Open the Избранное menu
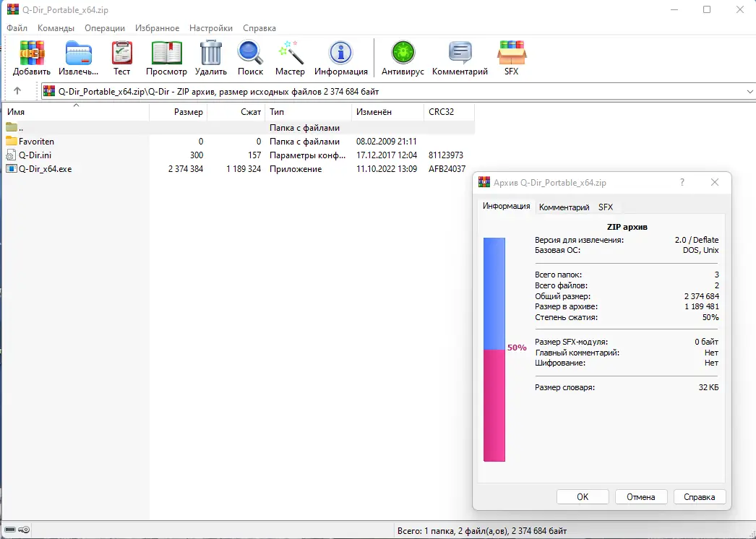756x539 pixels. pos(157,28)
